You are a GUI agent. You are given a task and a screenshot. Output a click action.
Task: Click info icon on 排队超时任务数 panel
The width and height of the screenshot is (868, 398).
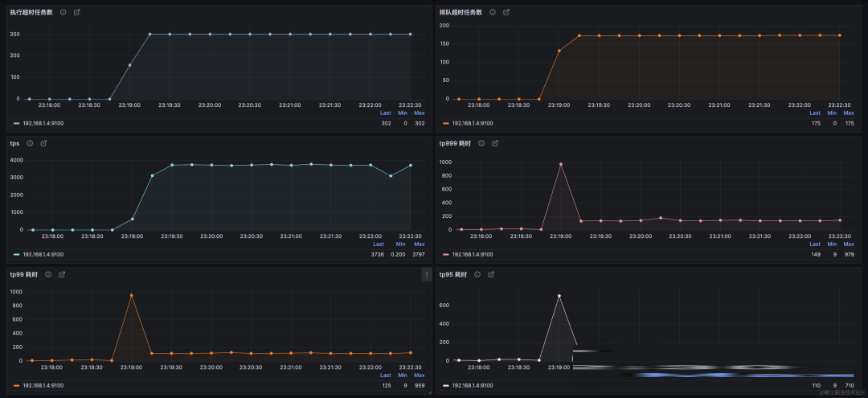pos(493,12)
